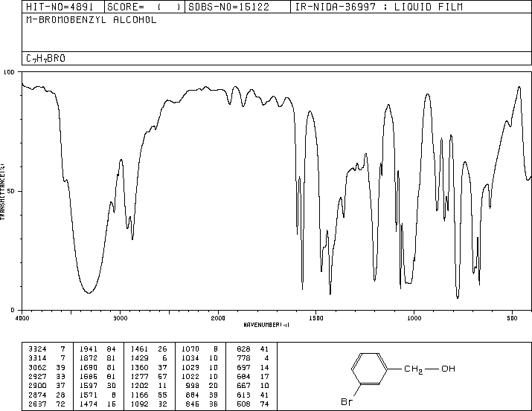532x411 pixels.
Task: Click peak table entry 1277
Action: (139, 376)
